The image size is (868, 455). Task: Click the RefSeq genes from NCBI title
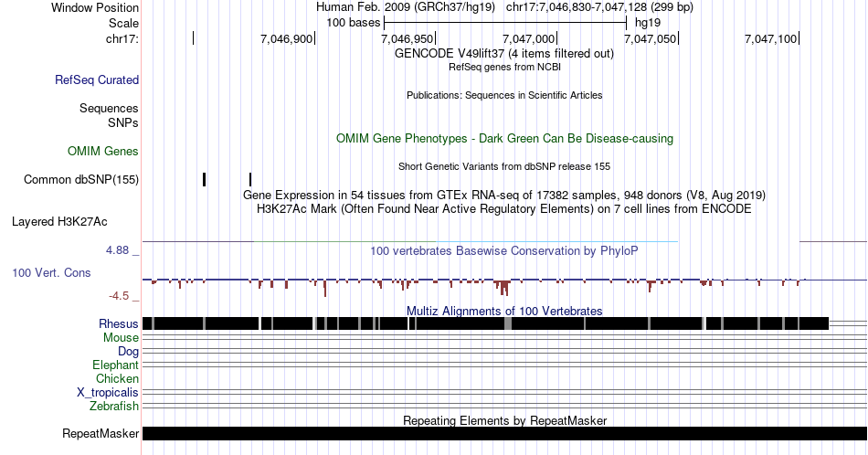point(504,67)
